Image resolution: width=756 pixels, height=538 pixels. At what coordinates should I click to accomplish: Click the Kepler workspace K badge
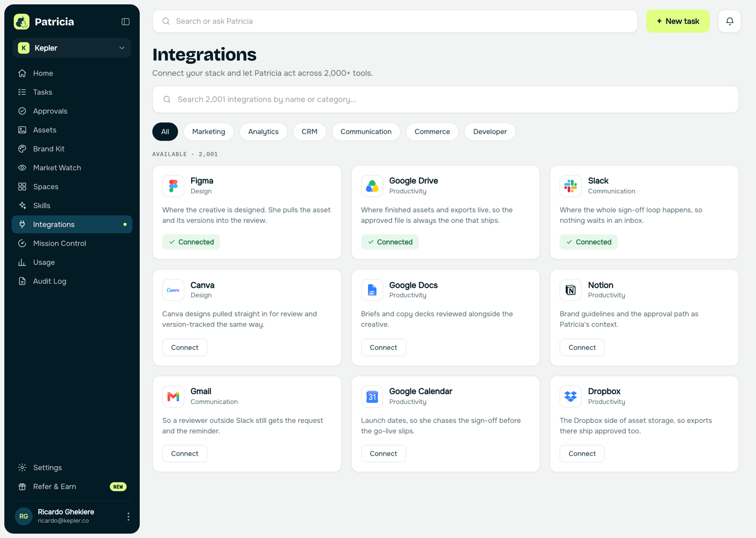pyautogui.click(x=24, y=48)
